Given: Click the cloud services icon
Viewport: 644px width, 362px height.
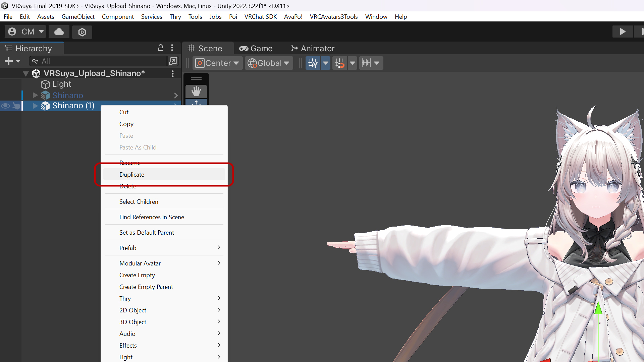Looking at the screenshot, I should (59, 32).
